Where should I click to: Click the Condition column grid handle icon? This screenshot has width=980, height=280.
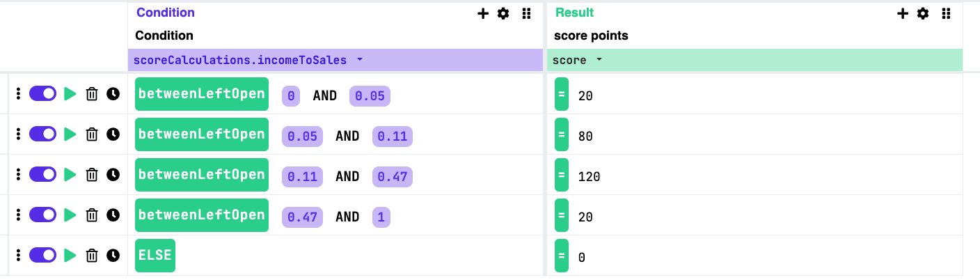pos(527,13)
